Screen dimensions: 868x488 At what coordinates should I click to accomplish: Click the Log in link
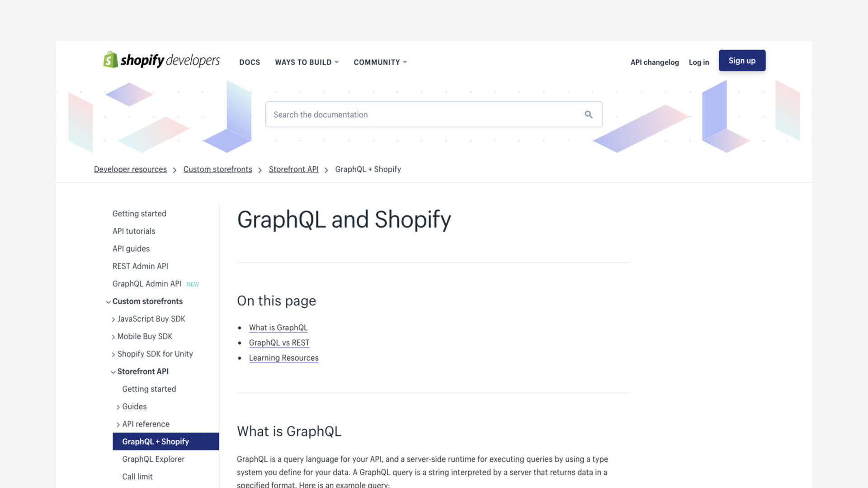pos(698,62)
